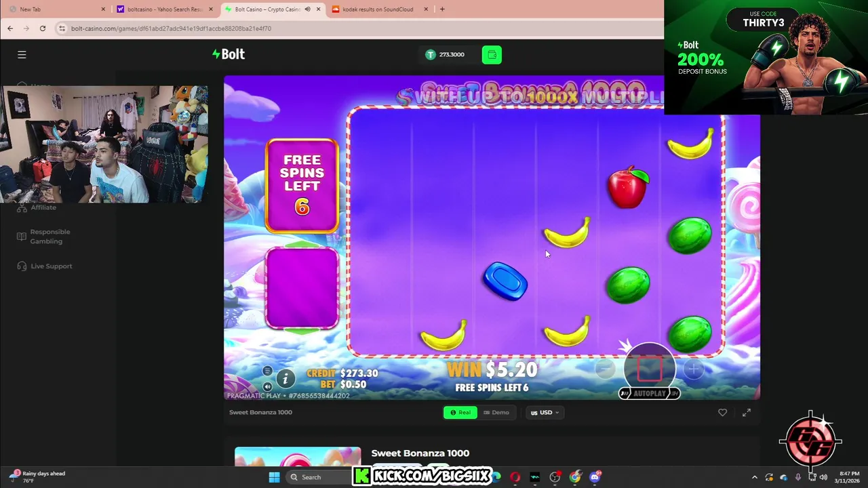Viewport: 868px width, 488px height.
Task: Show hidden system tray icons
Action: pyautogui.click(x=754, y=477)
